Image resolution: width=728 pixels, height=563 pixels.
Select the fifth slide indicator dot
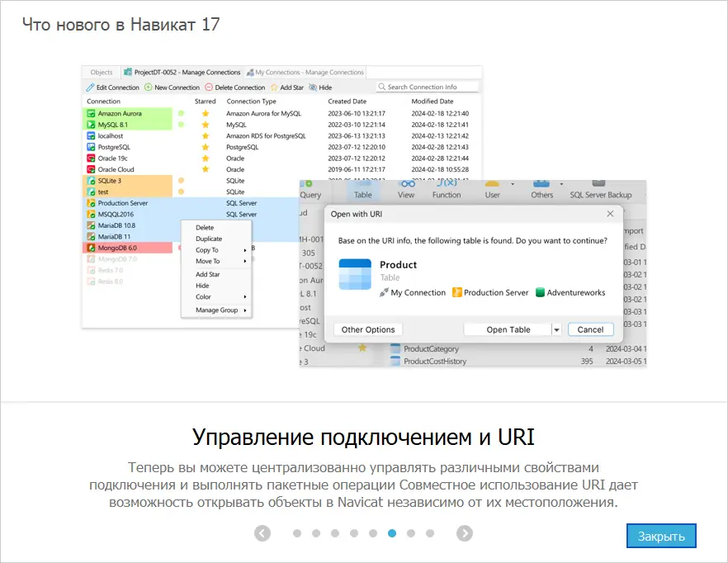coord(373,533)
